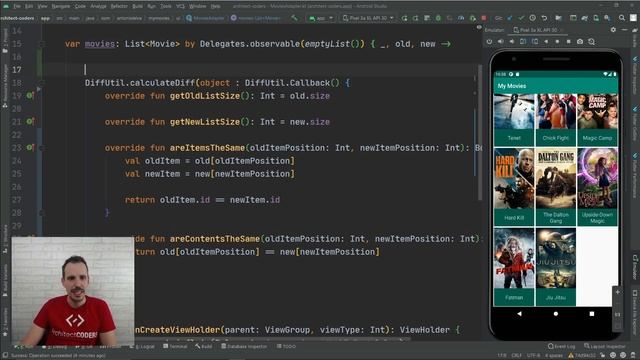Open the Refactor menu
Viewport: 640px width, 360px height.
[x=119, y=6]
